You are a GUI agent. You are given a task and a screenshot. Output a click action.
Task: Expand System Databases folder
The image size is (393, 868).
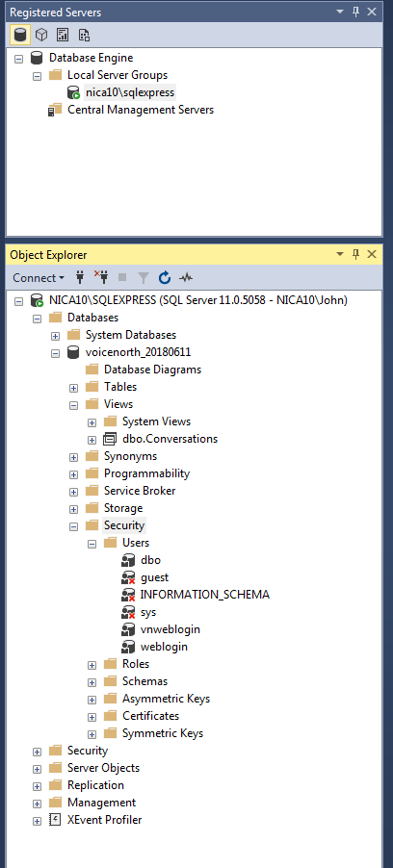point(56,336)
